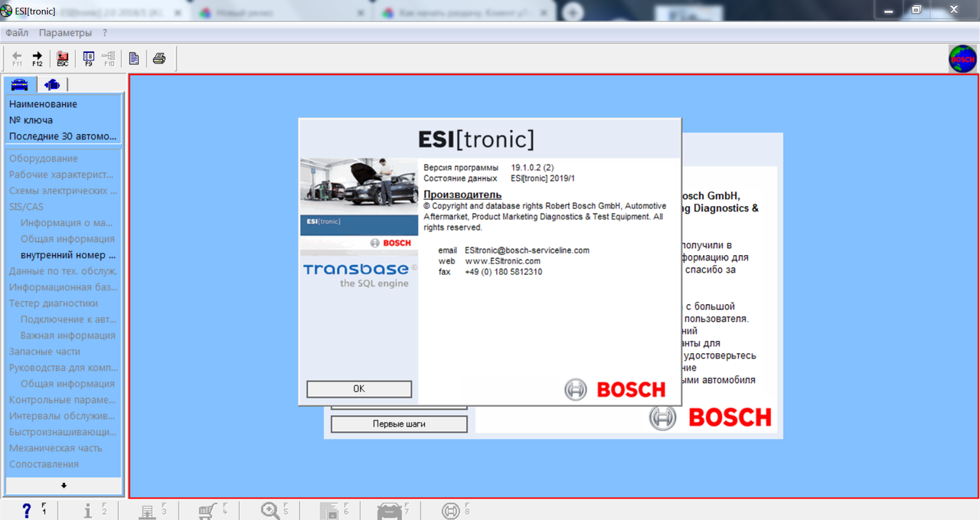Click the F5 magnifier search icon

pyautogui.click(x=270, y=511)
